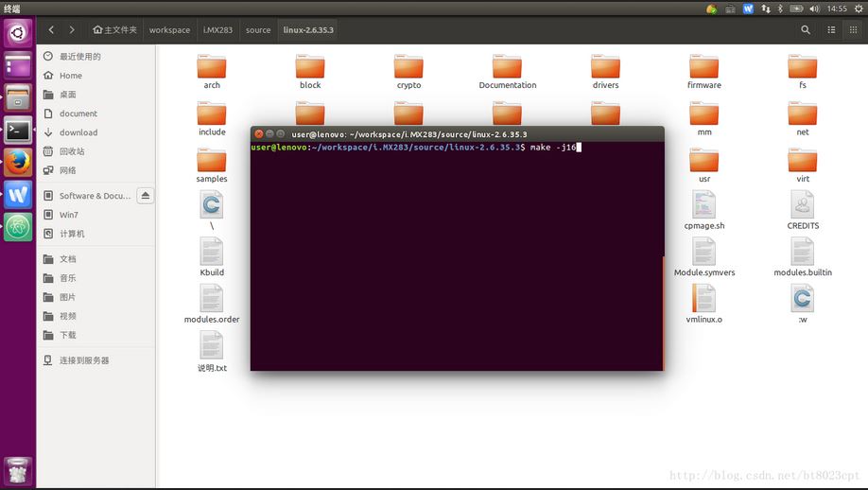Select the Module.symvers file
The width and height of the screenshot is (868, 490).
(704, 257)
